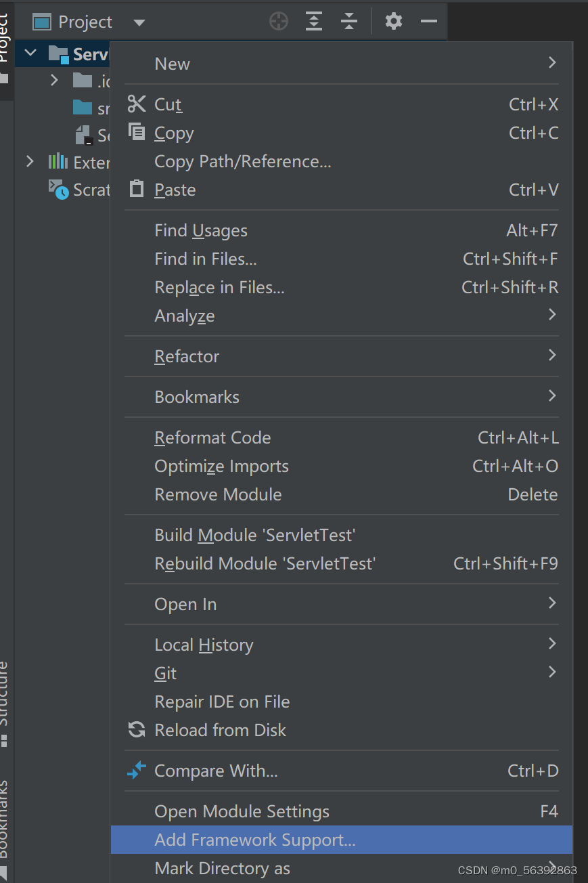588x883 pixels.
Task: Select Paste in the context menu
Action: pos(342,190)
